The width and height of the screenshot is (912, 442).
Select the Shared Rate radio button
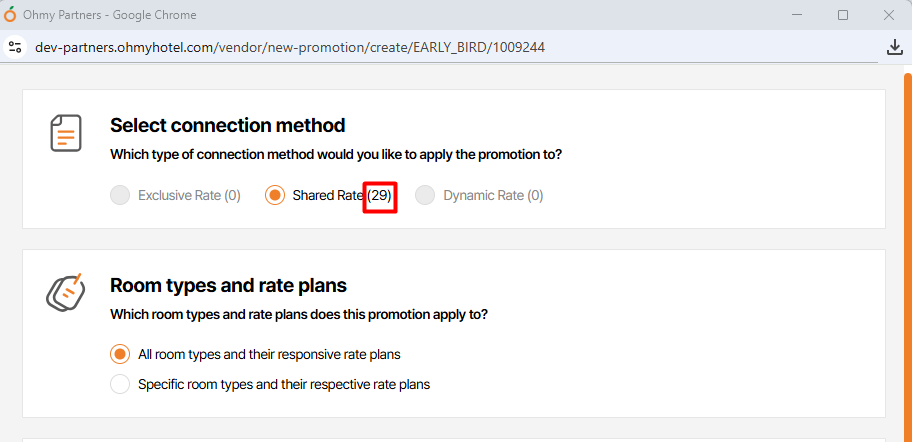275,195
